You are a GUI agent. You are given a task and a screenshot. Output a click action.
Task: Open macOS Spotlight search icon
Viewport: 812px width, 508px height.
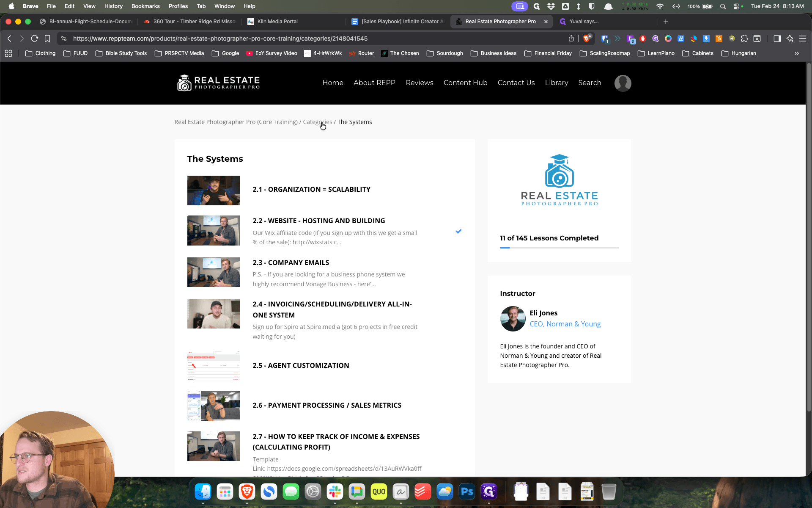click(x=723, y=6)
